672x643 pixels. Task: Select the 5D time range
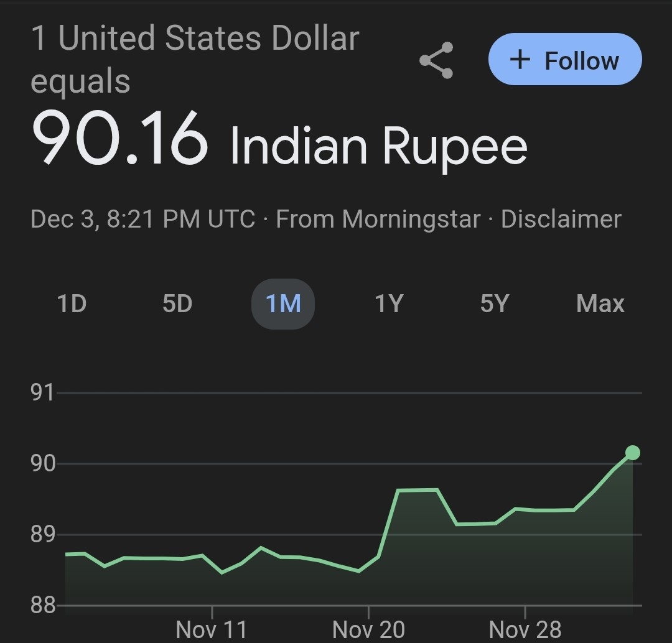[x=177, y=304]
